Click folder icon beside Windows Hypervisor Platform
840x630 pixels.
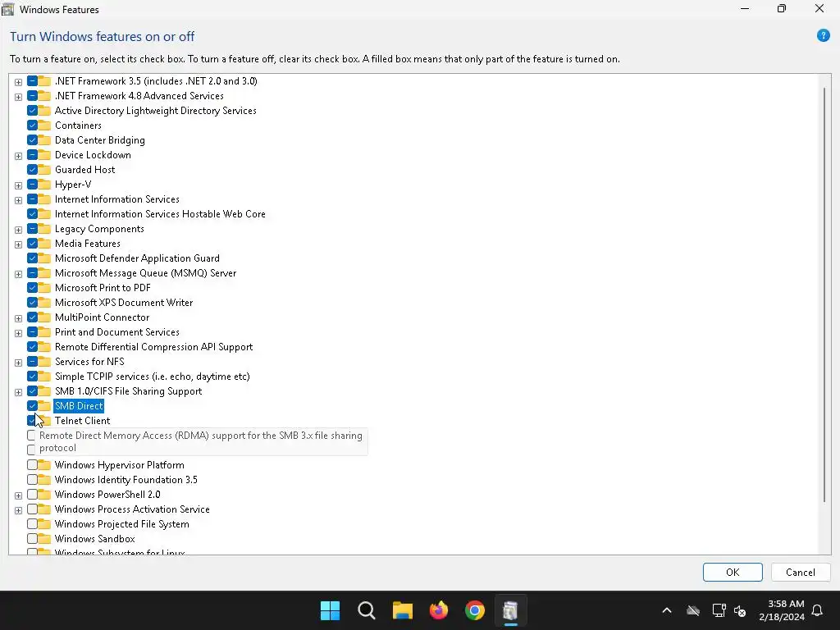click(x=44, y=465)
